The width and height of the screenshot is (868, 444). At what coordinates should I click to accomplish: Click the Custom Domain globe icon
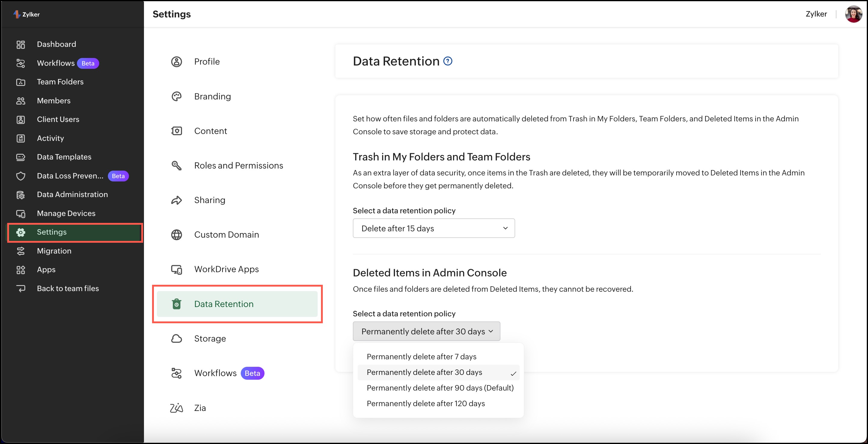pos(176,234)
